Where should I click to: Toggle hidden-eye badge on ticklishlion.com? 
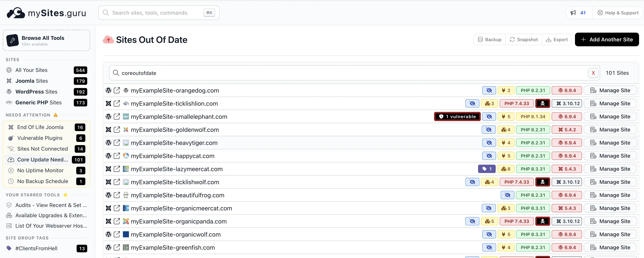tap(472, 104)
